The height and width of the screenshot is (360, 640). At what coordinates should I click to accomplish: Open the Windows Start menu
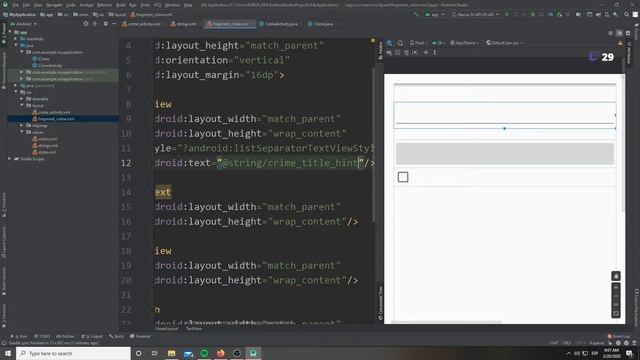(8, 353)
